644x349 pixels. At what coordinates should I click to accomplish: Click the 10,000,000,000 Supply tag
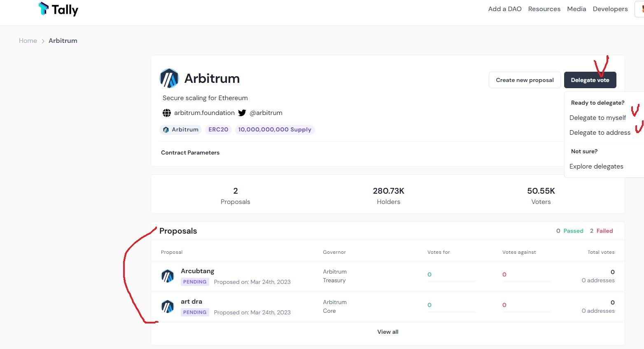(x=275, y=130)
